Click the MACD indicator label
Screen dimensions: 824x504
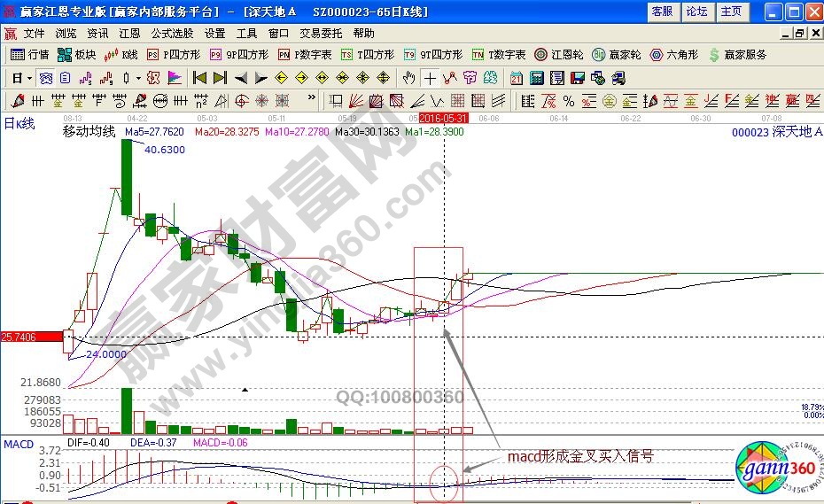17,442
